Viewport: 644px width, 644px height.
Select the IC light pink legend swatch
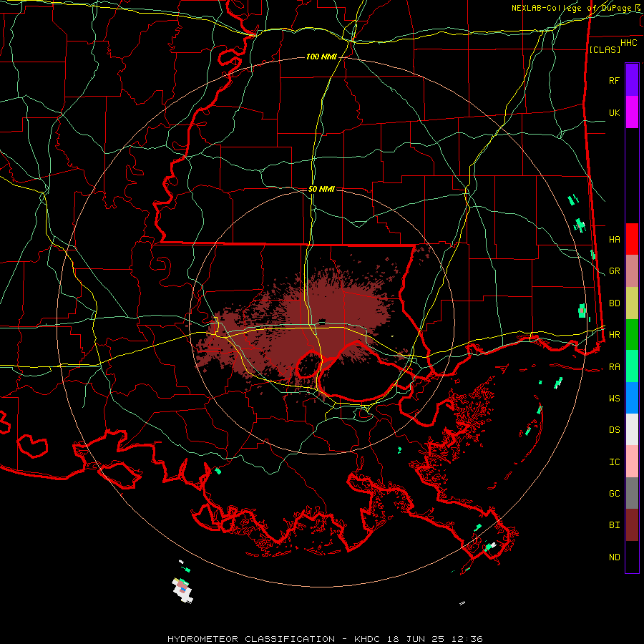click(632, 462)
